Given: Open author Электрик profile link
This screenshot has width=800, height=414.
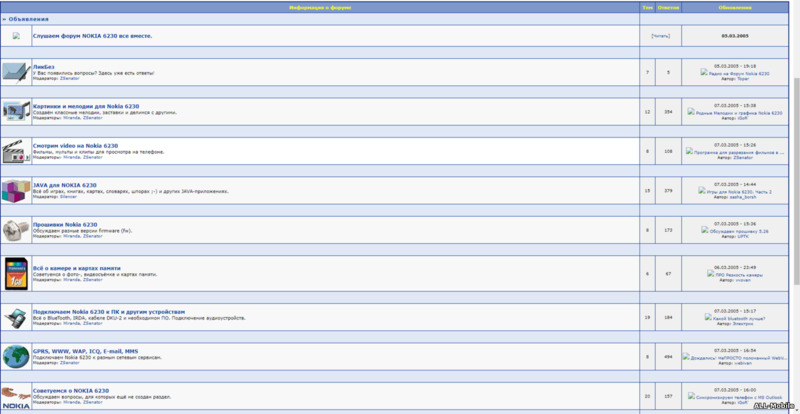Looking at the screenshot, I should tap(743, 324).
